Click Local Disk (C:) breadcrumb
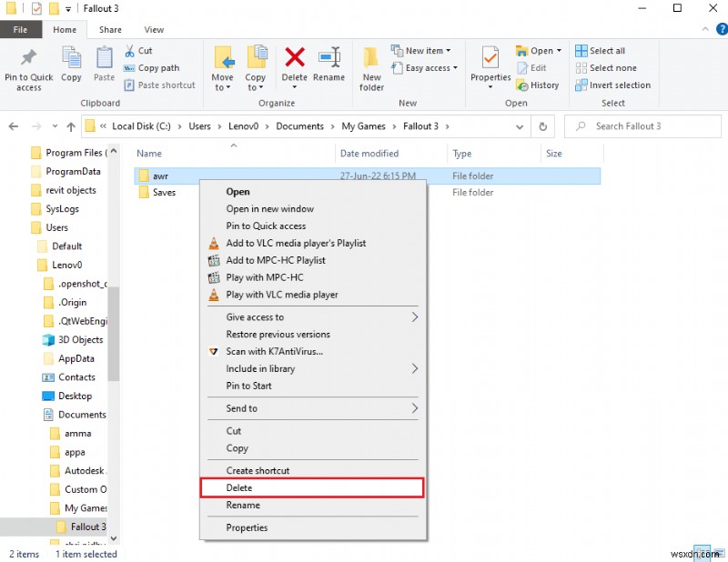Image resolution: width=728 pixels, height=562 pixels. 141,126
